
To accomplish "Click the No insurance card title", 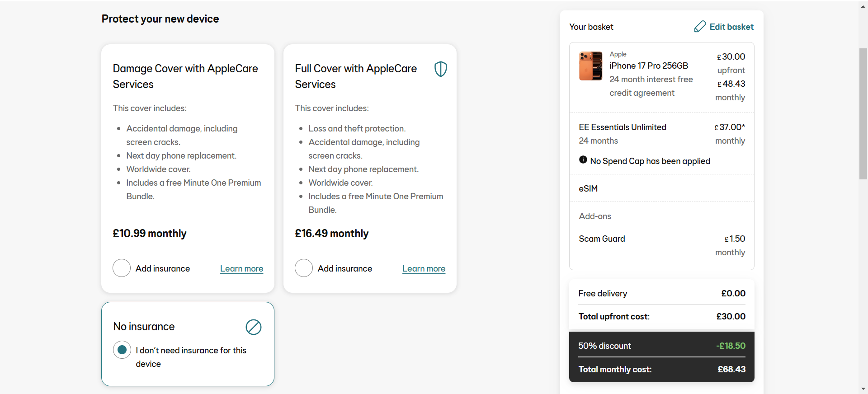I will tap(144, 327).
